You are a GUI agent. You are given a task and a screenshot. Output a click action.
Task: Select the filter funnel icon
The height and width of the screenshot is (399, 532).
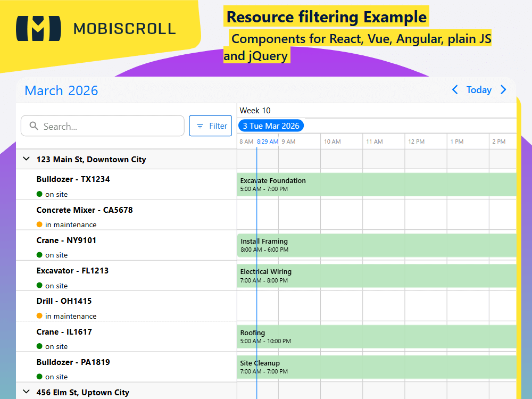pos(200,126)
